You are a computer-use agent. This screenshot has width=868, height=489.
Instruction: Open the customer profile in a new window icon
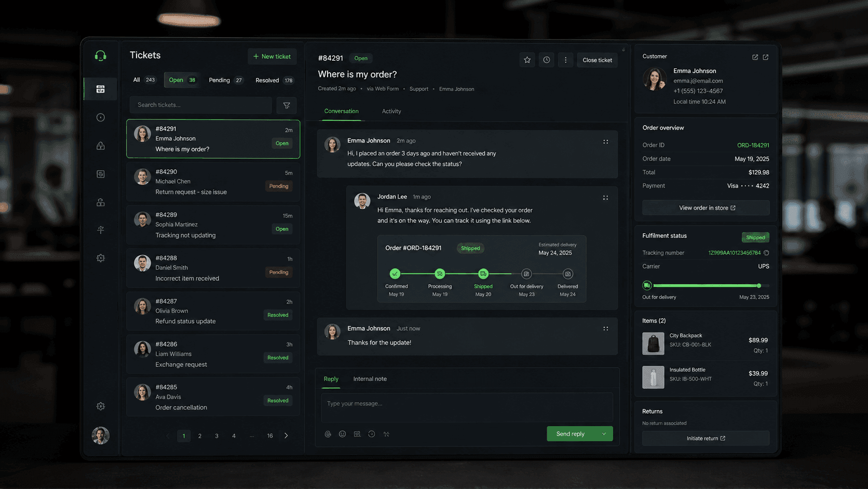point(766,57)
